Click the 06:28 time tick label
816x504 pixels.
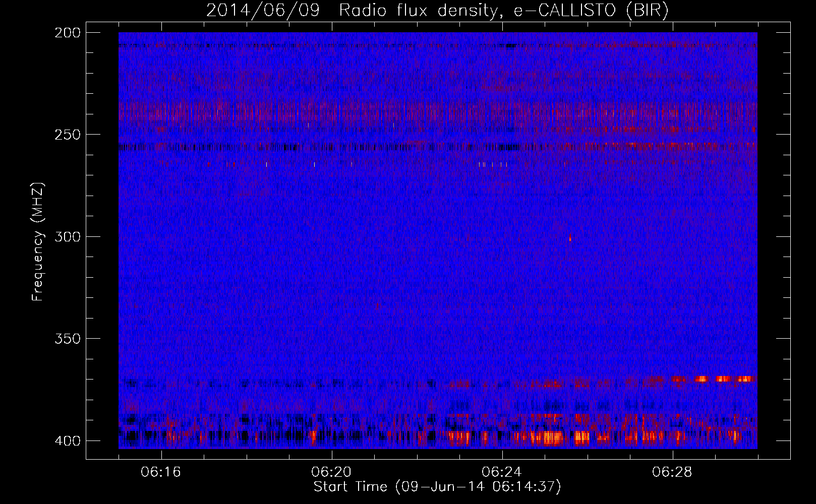pos(672,472)
